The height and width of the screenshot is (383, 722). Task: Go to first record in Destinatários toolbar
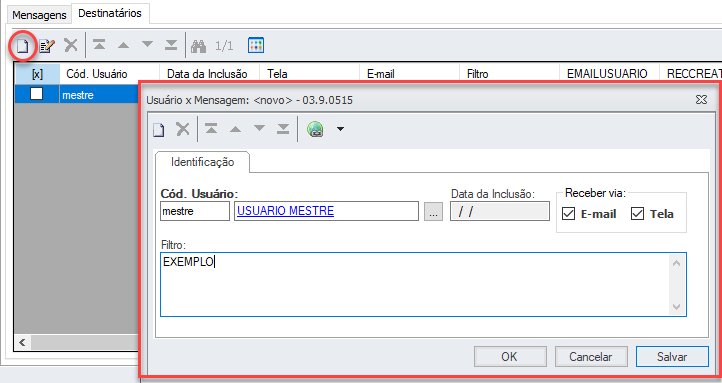(x=99, y=45)
